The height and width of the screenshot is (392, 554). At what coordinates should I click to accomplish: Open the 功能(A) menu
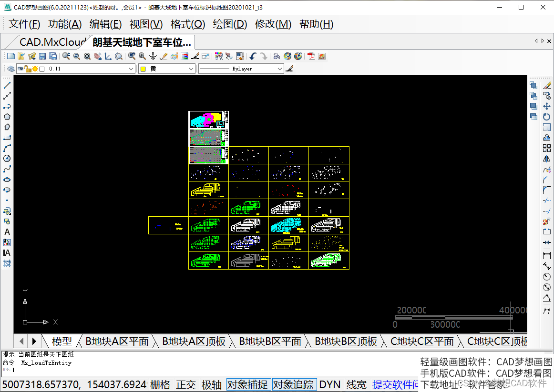(x=65, y=24)
